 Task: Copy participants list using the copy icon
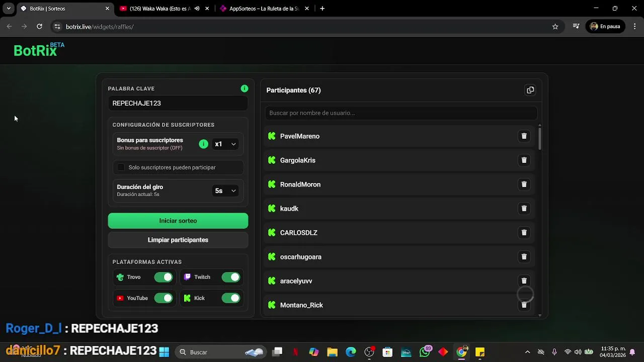pyautogui.click(x=530, y=90)
